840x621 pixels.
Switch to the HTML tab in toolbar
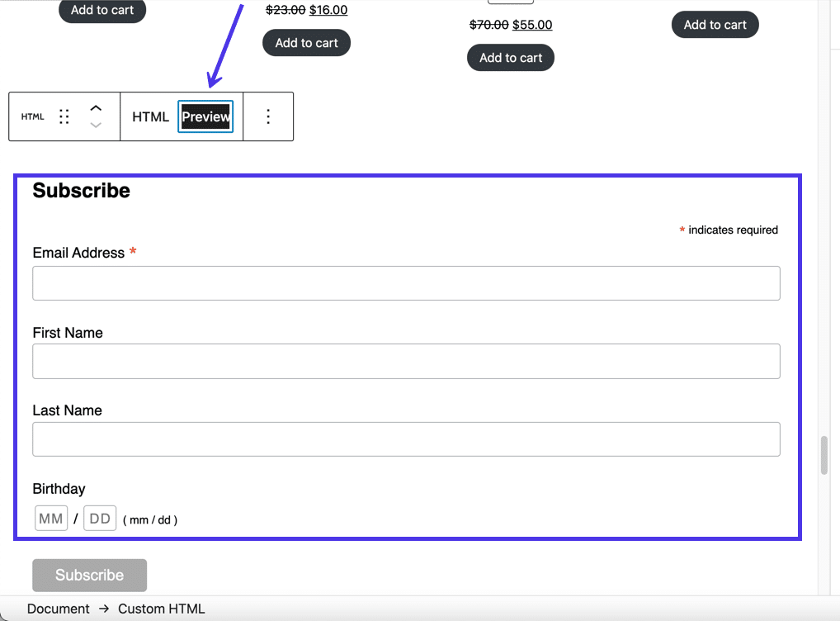pos(150,116)
